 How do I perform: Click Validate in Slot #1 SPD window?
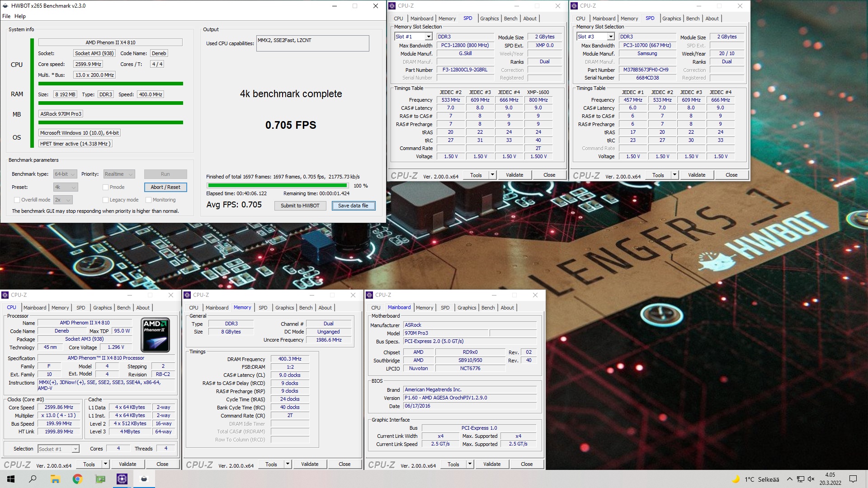point(514,175)
